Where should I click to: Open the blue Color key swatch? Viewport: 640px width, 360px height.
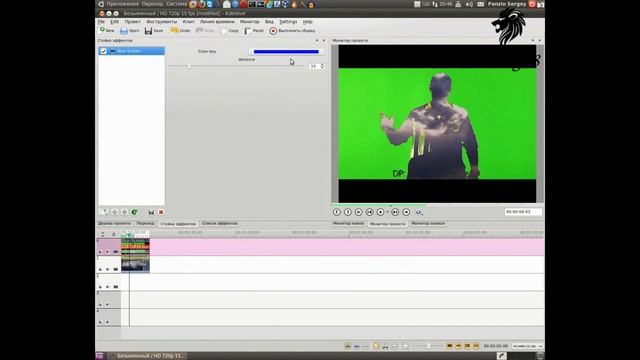286,51
